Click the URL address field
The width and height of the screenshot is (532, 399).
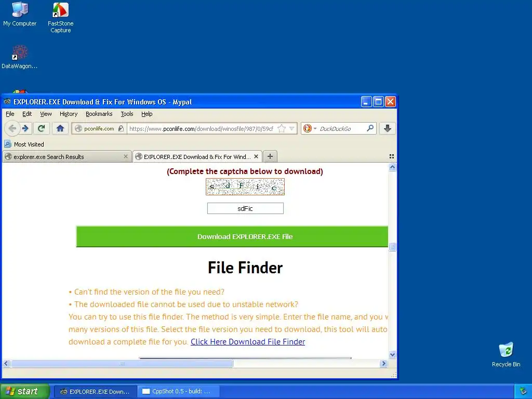pos(202,129)
